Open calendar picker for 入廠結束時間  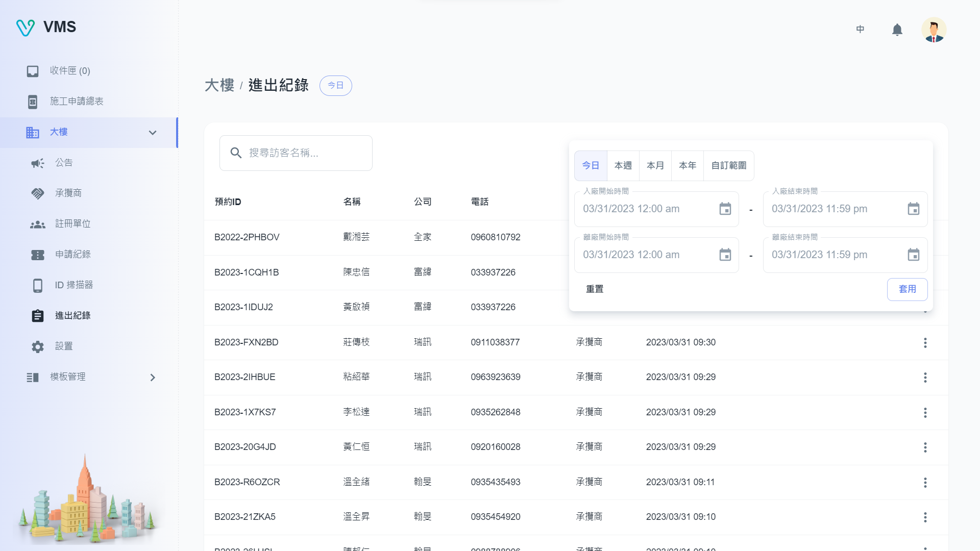click(913, 209)
